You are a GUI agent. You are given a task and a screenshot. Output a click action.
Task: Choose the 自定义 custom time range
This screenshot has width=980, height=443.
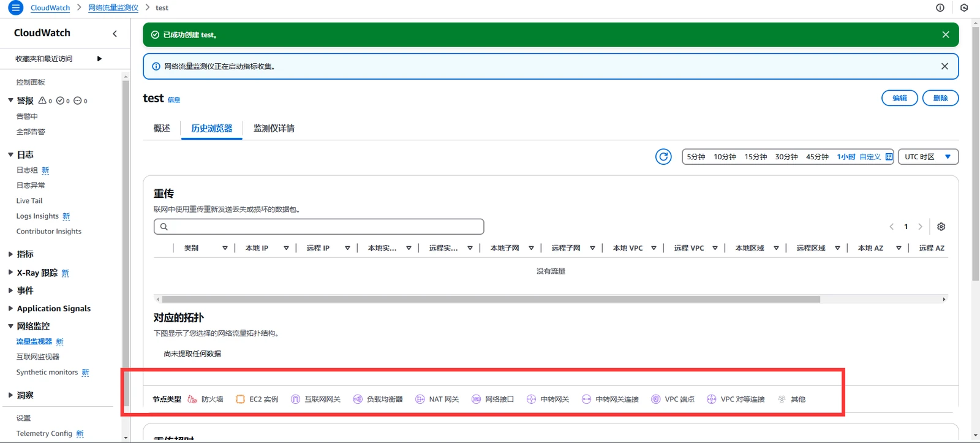(870, 157)
